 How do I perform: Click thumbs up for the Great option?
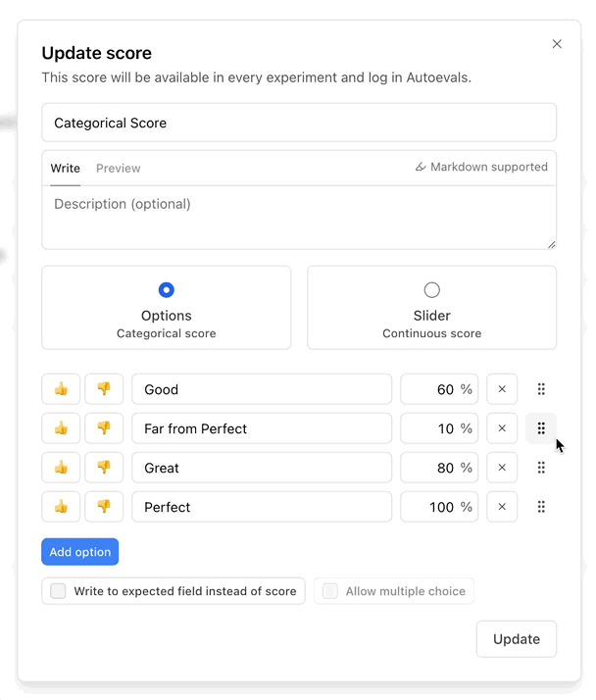pyautogui.click(x=61, y=468)
